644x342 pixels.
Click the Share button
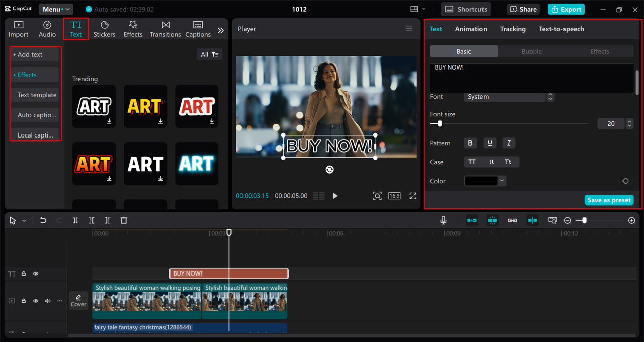[x=523, y=9]
